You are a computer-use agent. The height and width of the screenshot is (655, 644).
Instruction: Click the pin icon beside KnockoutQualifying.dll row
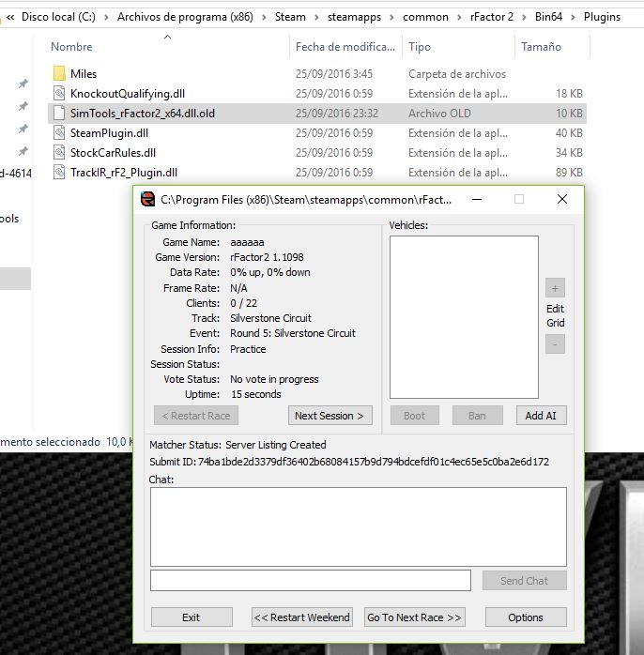[x=23, y=106]
